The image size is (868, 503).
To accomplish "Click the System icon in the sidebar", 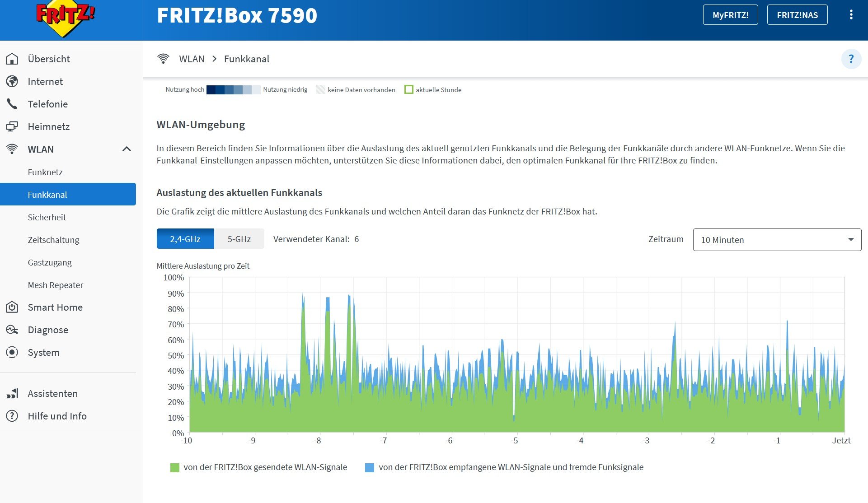I will [12, 352].
